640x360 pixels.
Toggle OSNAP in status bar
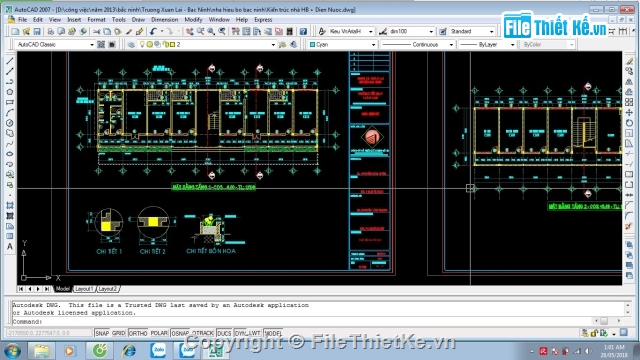point(180,333)
